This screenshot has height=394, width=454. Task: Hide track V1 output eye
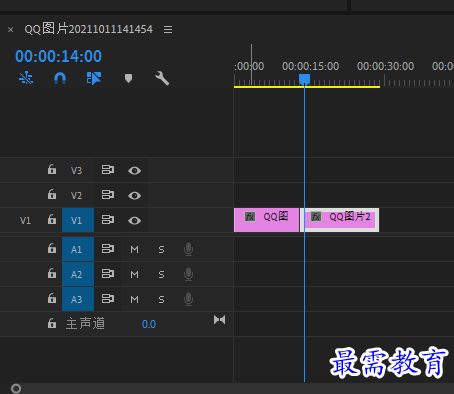[x=134, y=221]
